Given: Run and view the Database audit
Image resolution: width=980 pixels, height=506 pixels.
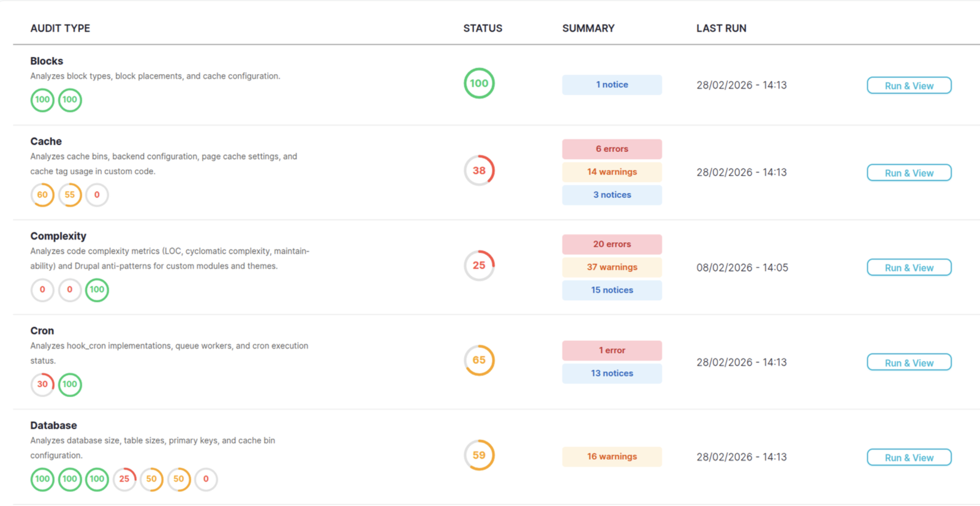Looking at the screenshot, I should point(909,458).
